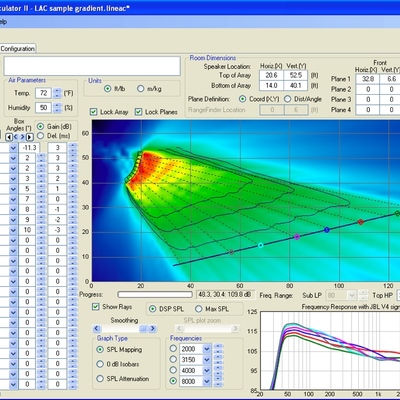Click the Progress bar

[x=155, y=295]
